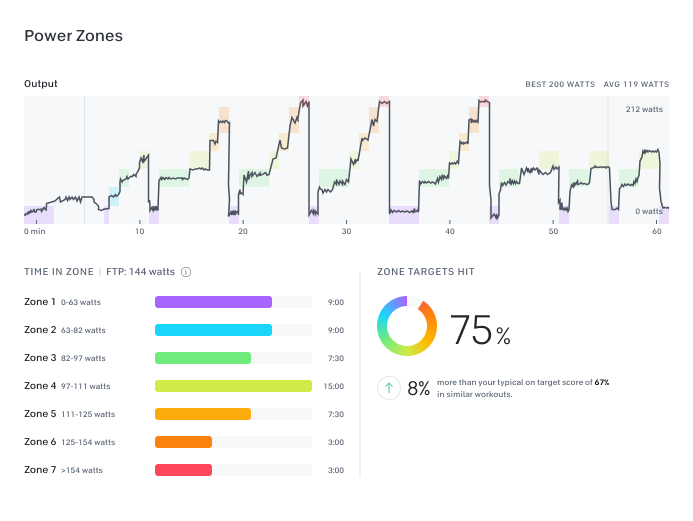Click the Power Zones title

click(73, 36)
